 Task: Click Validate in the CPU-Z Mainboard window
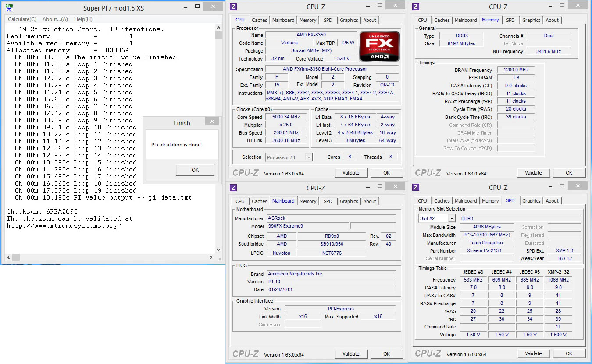[351, 354]
